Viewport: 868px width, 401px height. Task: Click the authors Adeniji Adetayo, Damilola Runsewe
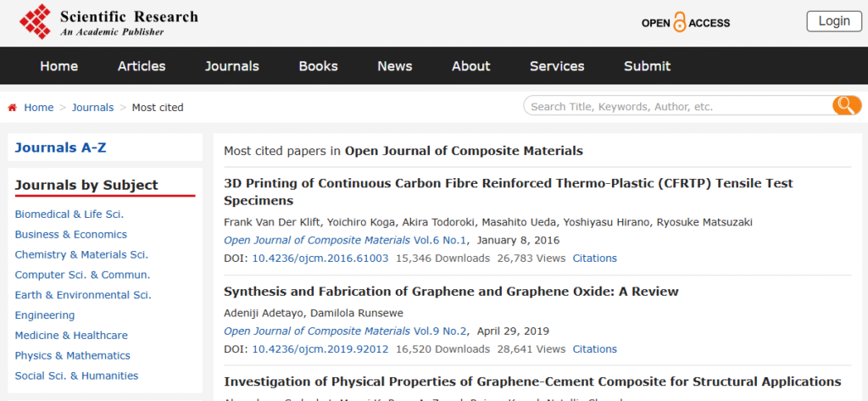(x=314, y=314)
